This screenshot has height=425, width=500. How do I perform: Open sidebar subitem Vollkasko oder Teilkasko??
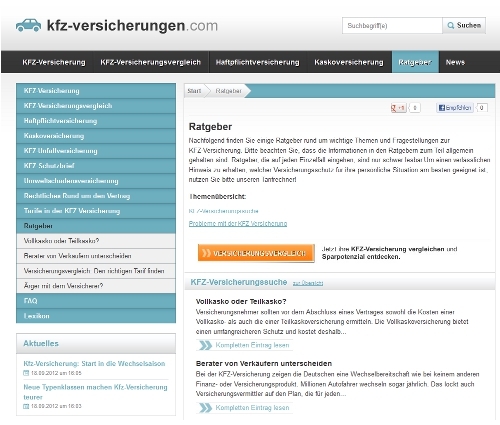(x=96, y=241)
